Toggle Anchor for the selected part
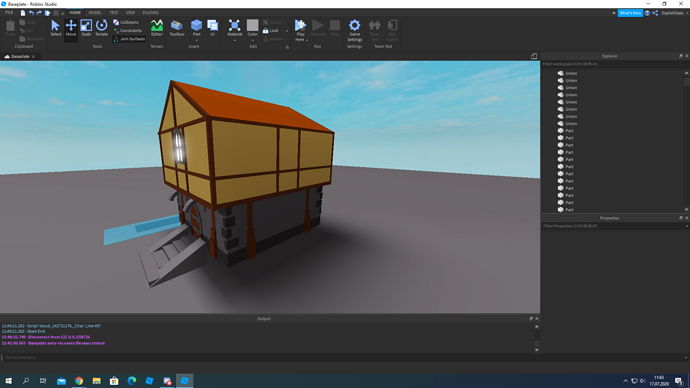This screenshot has width=690, height=388. coord(273,39)
